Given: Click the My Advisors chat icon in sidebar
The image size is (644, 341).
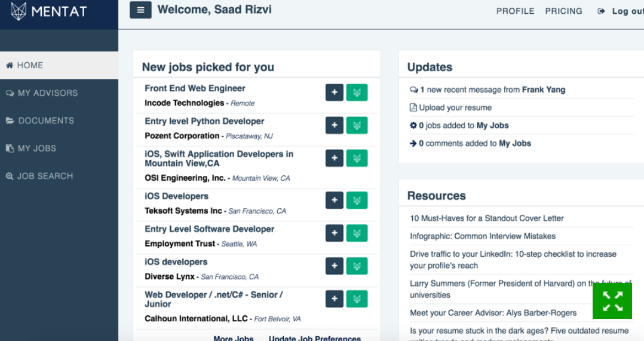Looking at the screenshot, I should [10, 93].
